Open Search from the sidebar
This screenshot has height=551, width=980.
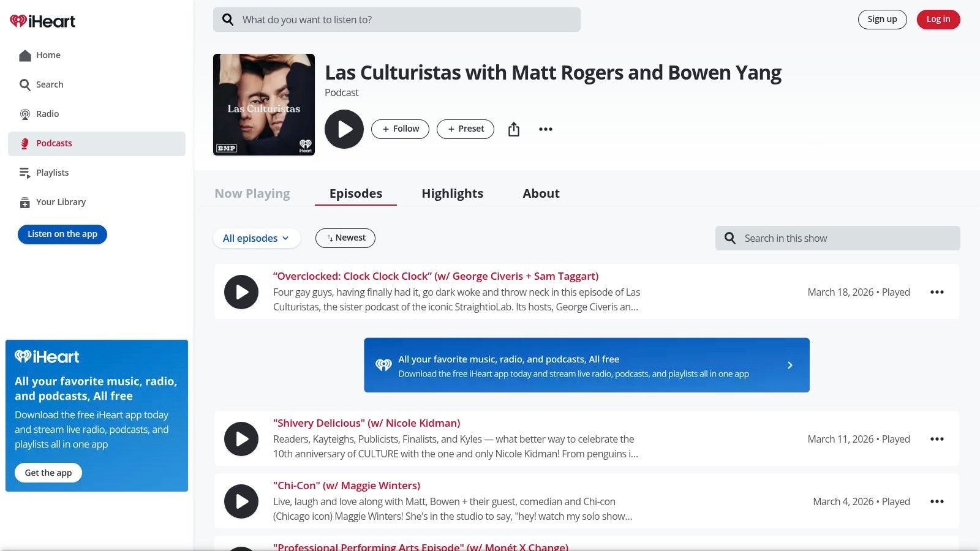97,84
